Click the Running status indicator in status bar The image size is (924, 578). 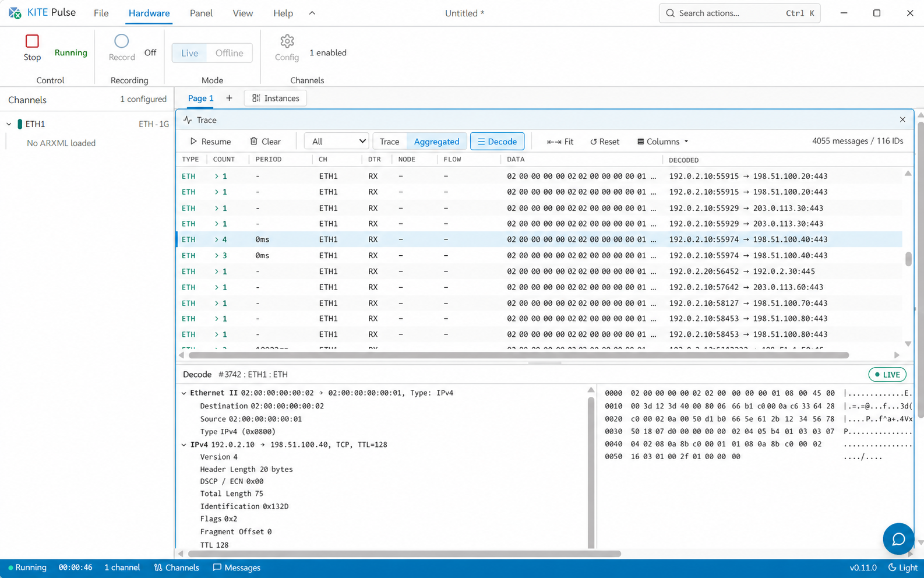[27, 568]
